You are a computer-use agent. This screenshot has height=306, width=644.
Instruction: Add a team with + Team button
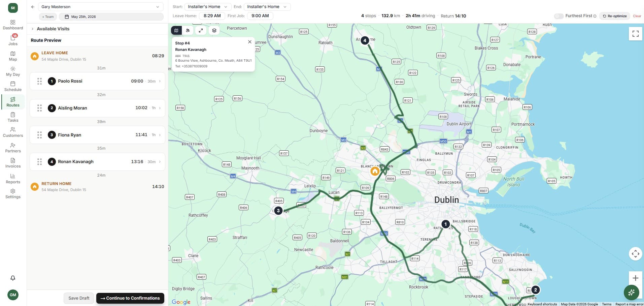point(48,17)
